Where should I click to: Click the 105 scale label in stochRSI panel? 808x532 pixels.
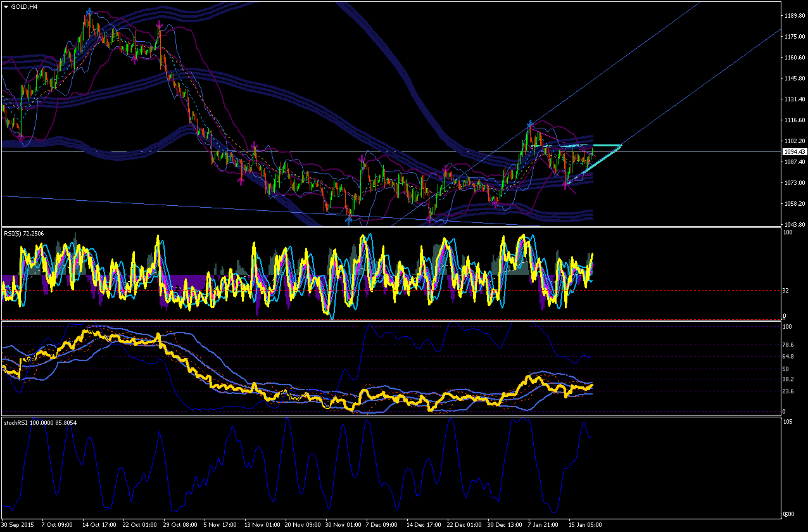787,422
